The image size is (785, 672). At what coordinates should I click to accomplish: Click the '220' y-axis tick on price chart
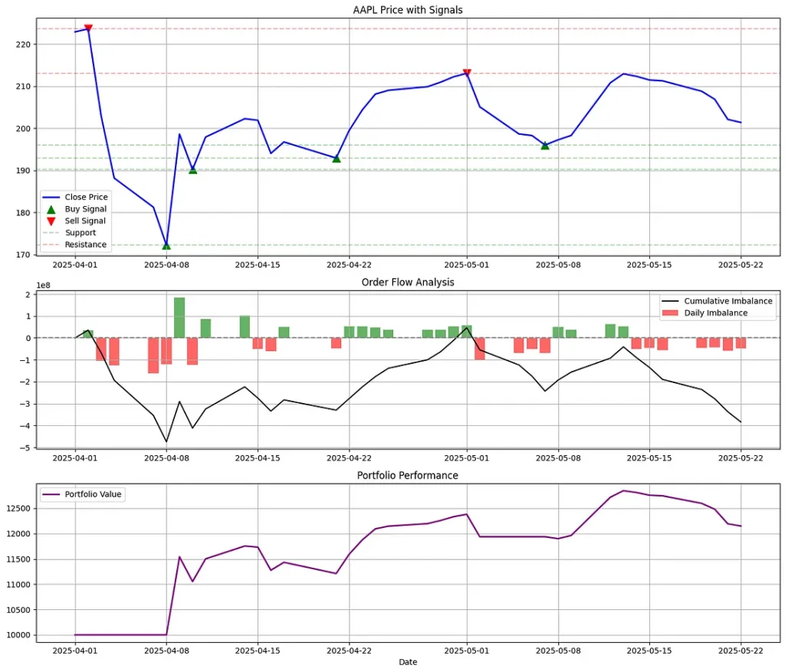(23, 44)
